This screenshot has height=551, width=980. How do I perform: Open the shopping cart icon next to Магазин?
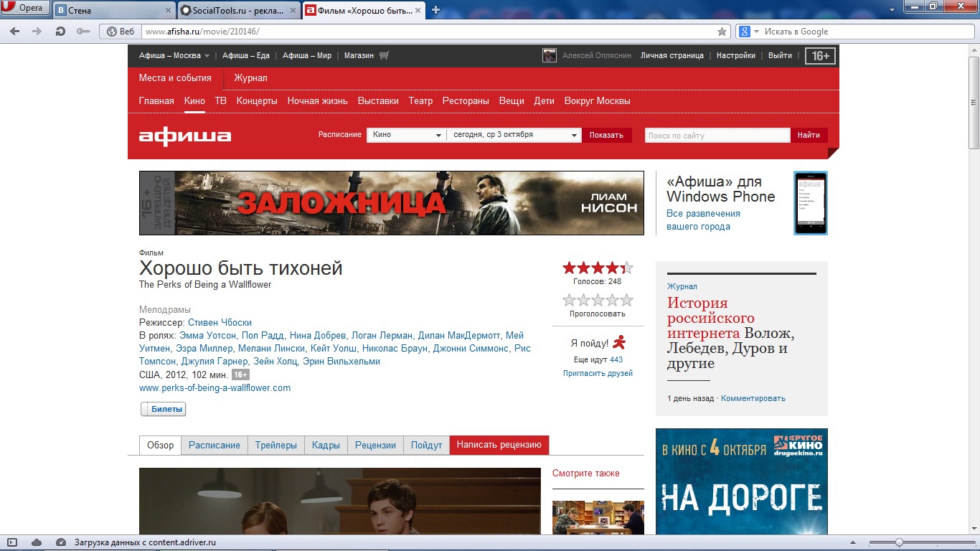click(385, 55)
